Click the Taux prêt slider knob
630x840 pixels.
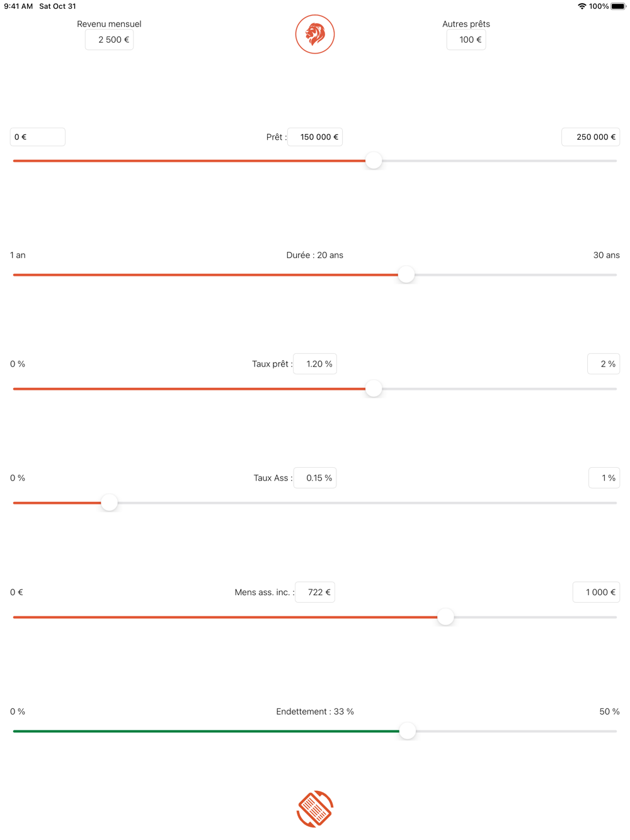pyautogui.click(x=374, y=389)
